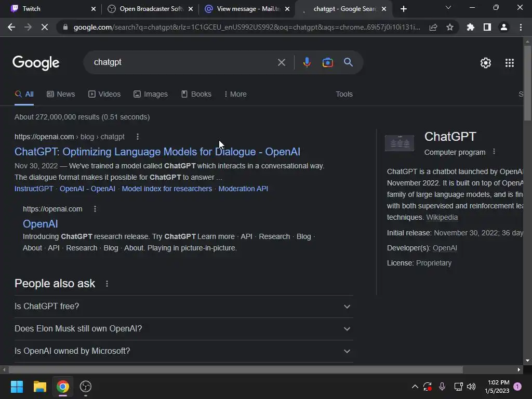Open the Chrome three-dot menu
Viewport: 532px width, 399px height.
[x=521, y=27]
